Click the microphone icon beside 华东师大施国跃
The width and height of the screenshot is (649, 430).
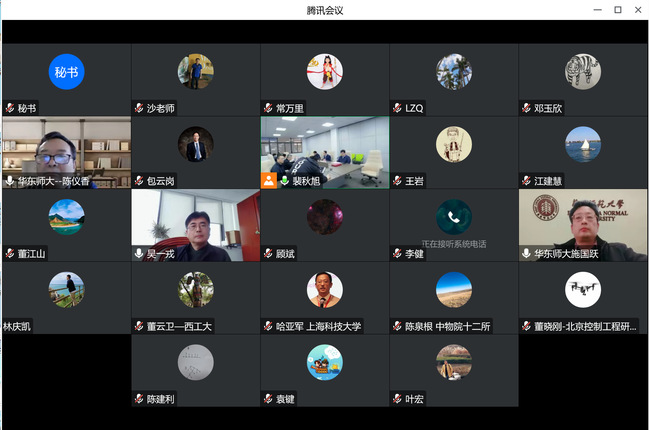(x=526, y=254)
